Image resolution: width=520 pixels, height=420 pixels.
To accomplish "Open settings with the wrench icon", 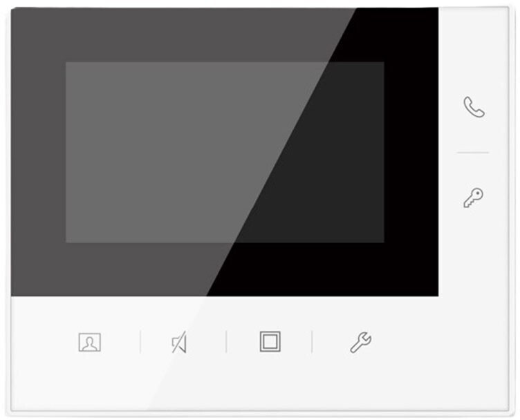I will pyautogui.click(x=361, y=342).
